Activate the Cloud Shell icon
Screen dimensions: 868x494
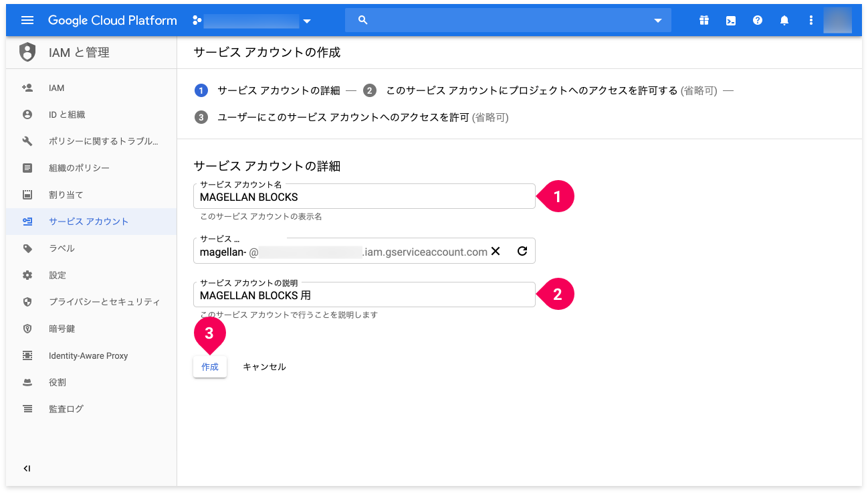(731, 20)
